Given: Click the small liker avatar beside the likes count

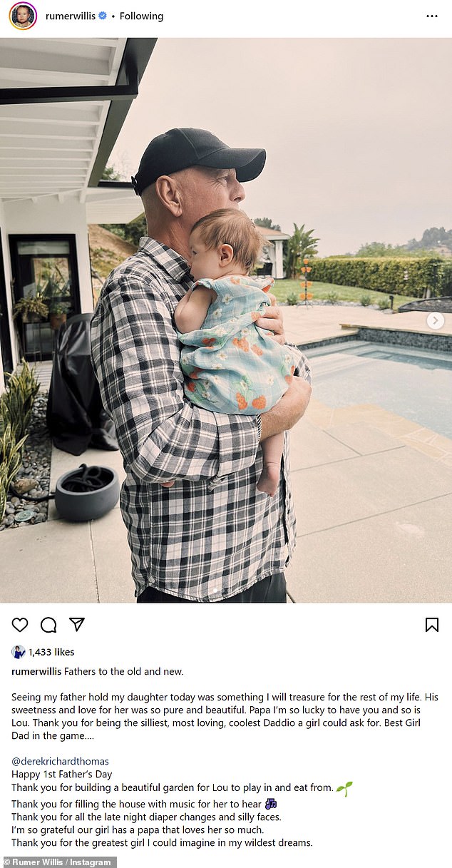Looking at the screenshot, I should [19, 652].
